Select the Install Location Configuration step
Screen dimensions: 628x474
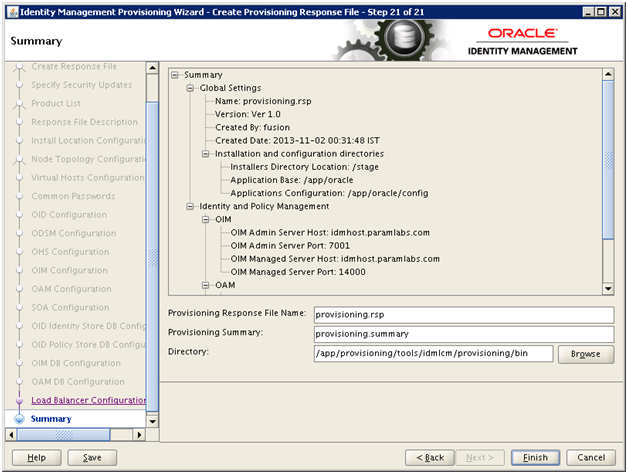tap(89, 141)
